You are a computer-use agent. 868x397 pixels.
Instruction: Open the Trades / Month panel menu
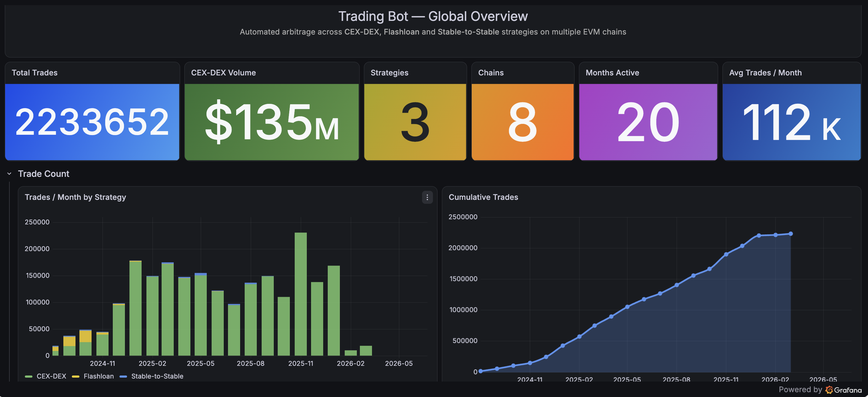coord(427,197)
